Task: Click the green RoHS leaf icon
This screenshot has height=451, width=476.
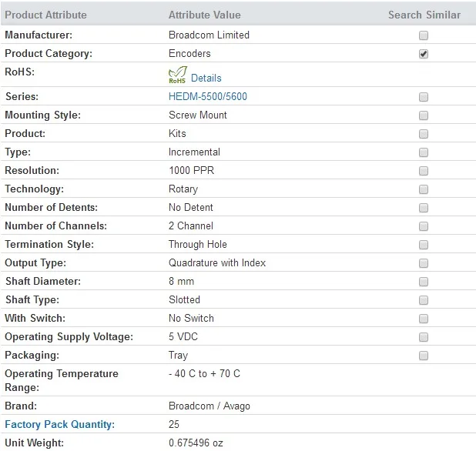Action: [x=177, y=75]
